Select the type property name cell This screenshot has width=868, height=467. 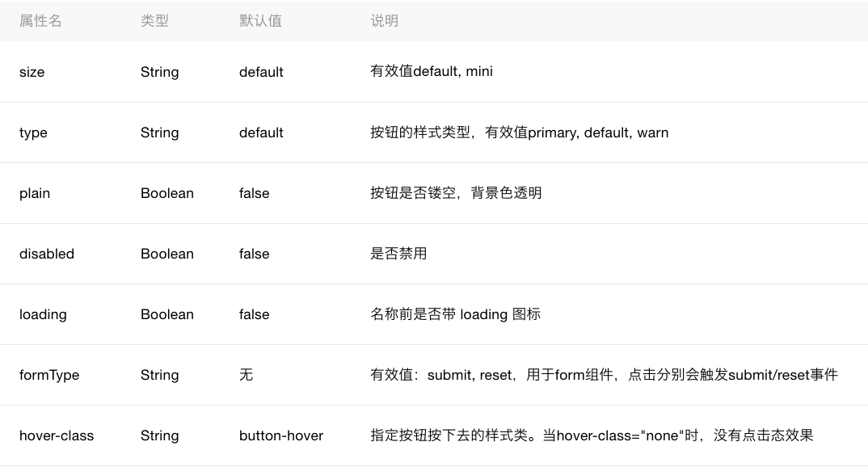[x=33, y=133]
